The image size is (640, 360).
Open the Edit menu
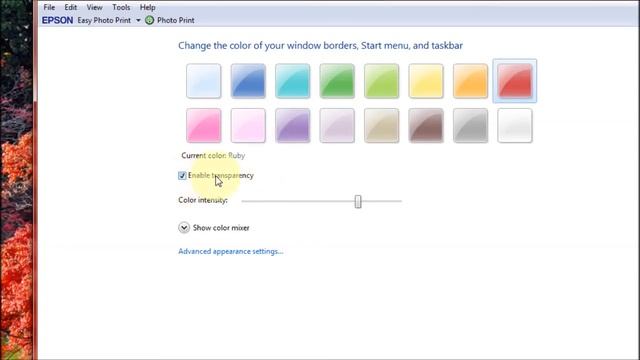pyautogui.click(x=70, y=7)
